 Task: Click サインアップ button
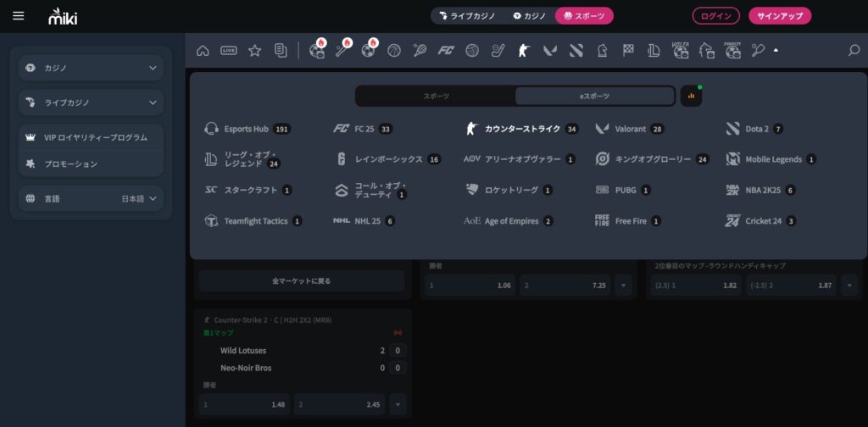point(780,16)
